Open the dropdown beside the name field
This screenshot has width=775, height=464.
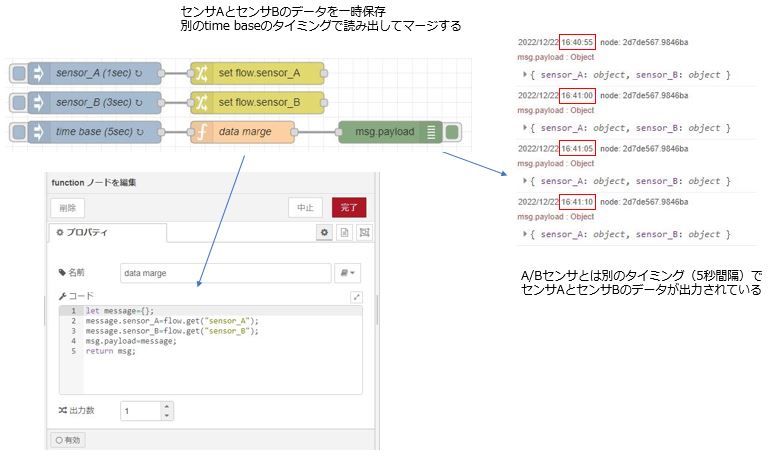pos(349,272)
